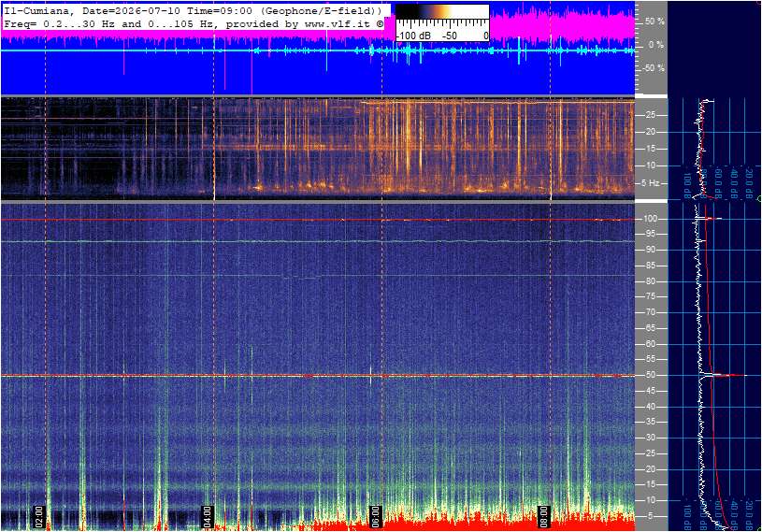The height and width of the screenshot is (532, 762).
Task: Click the 100 Hz frequency axis label
Action: 651,219
